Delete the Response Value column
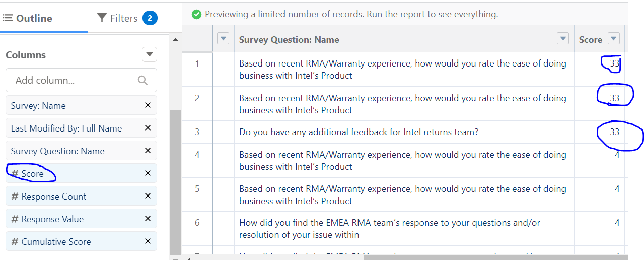 [x=148, y=219]
